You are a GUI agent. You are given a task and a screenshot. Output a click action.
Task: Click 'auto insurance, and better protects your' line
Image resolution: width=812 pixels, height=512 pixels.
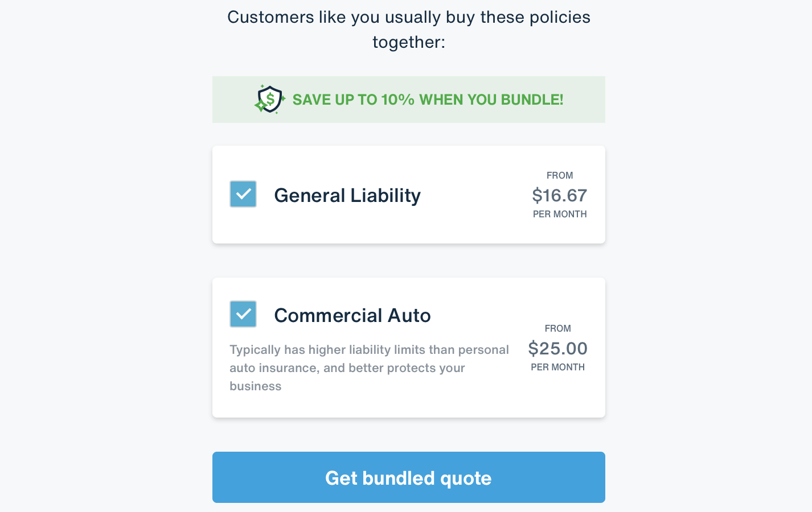point(347,368)
